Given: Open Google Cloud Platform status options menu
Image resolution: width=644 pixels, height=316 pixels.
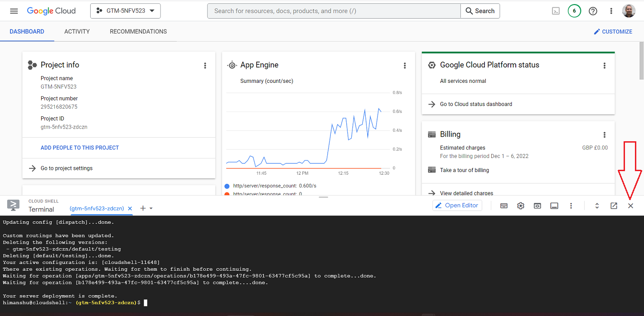Looking at the screenshot, I should 604,66.
